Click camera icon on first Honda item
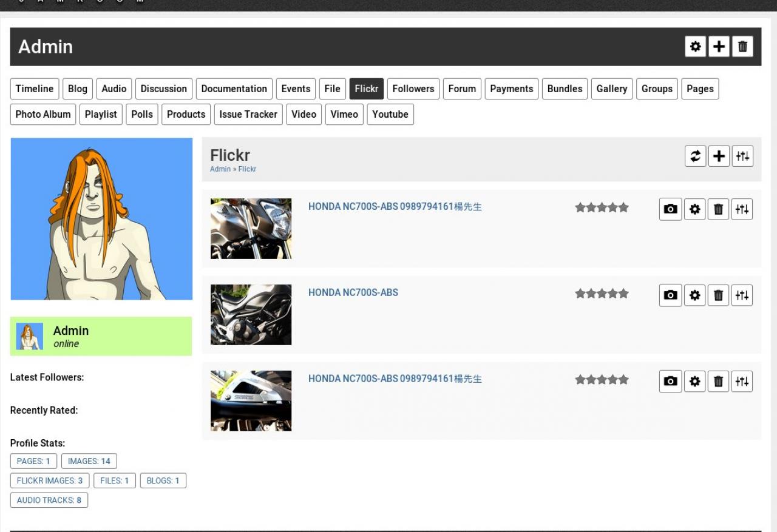 [670, 209]
